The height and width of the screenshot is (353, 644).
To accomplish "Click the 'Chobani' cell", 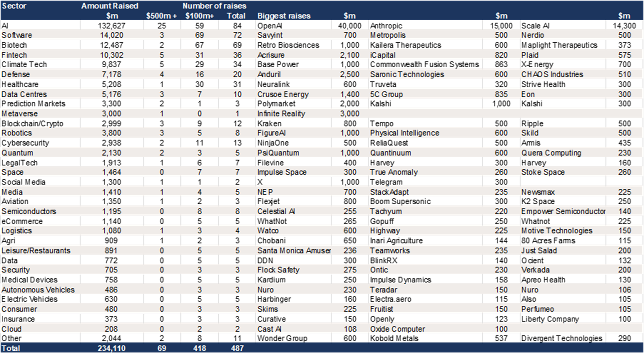I will [x=271, y=240].
